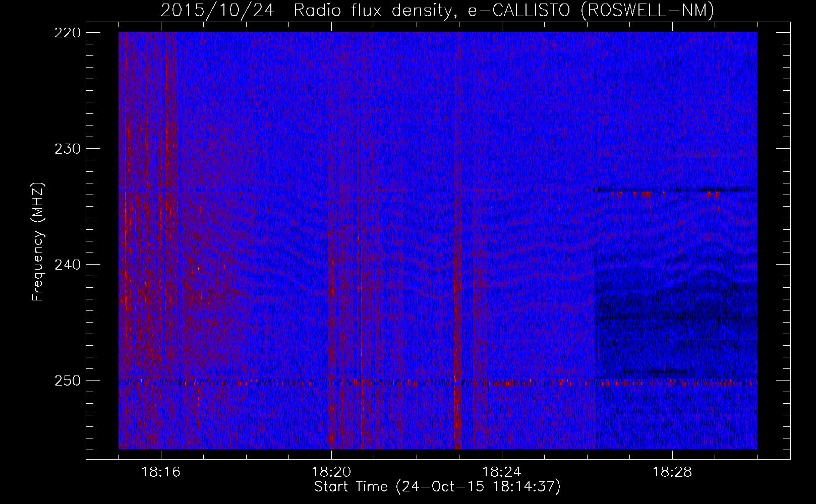Select the '230' frequency axis label
816x504 pixels.
67,149
